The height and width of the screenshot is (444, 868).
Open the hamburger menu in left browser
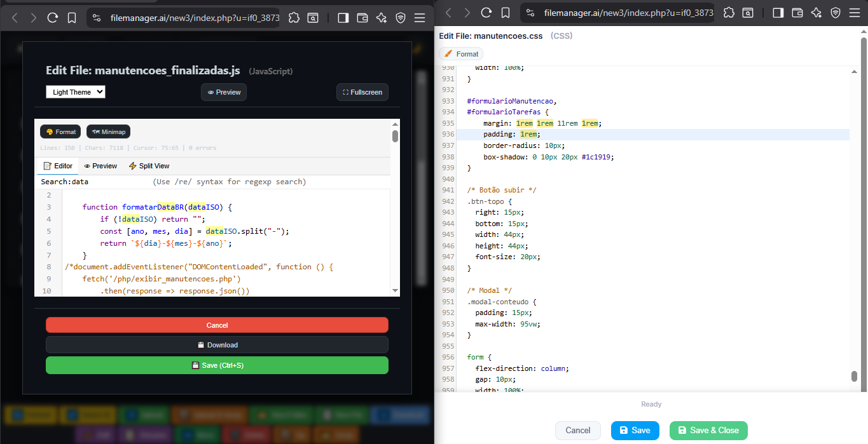coord(420,18)
